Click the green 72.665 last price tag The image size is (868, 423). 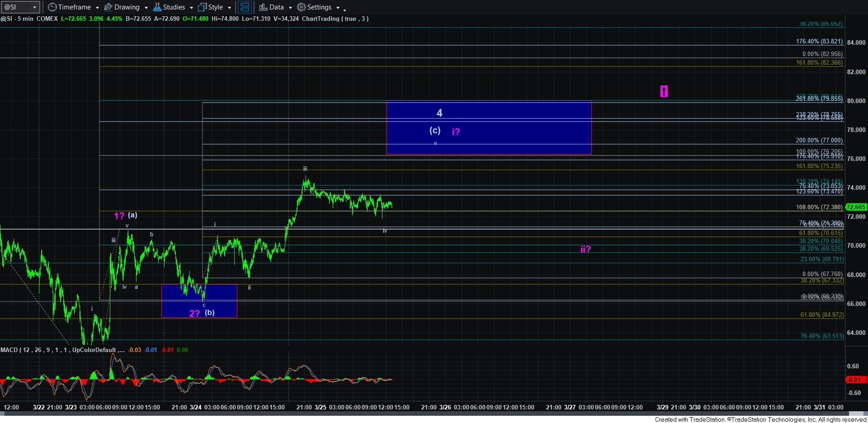tap(855, 207)
